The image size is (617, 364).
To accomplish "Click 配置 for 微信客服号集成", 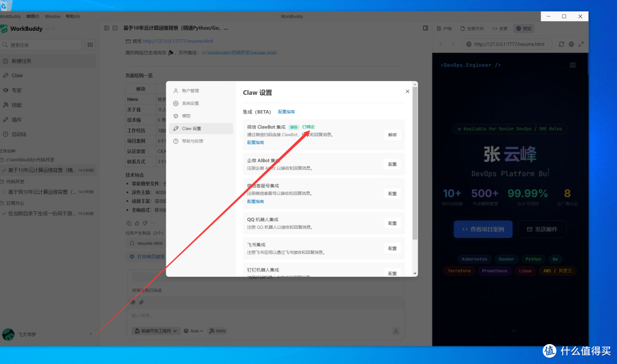I will click(392, 194).
